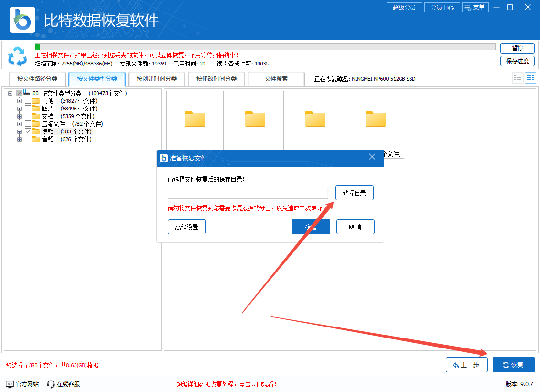Image resolution: width=540 pixels, height=392 pixels.
Task: Click the 在线客服 headset icon
Action: pos(51,384)
